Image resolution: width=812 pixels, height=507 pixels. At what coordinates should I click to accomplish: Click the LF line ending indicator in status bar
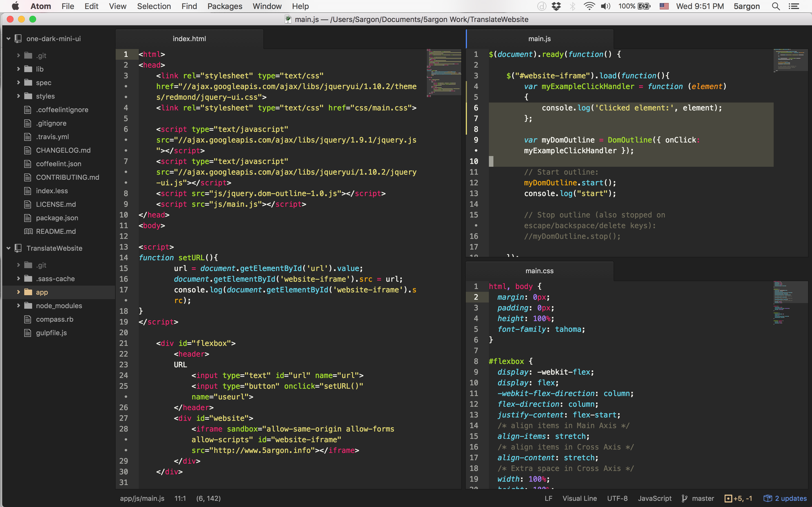(x=547, y=498)
